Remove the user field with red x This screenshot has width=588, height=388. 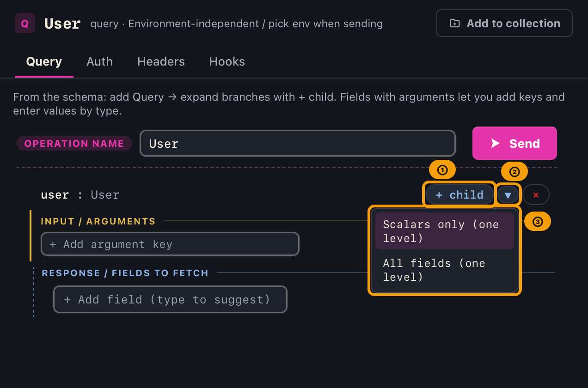point(536,195)
